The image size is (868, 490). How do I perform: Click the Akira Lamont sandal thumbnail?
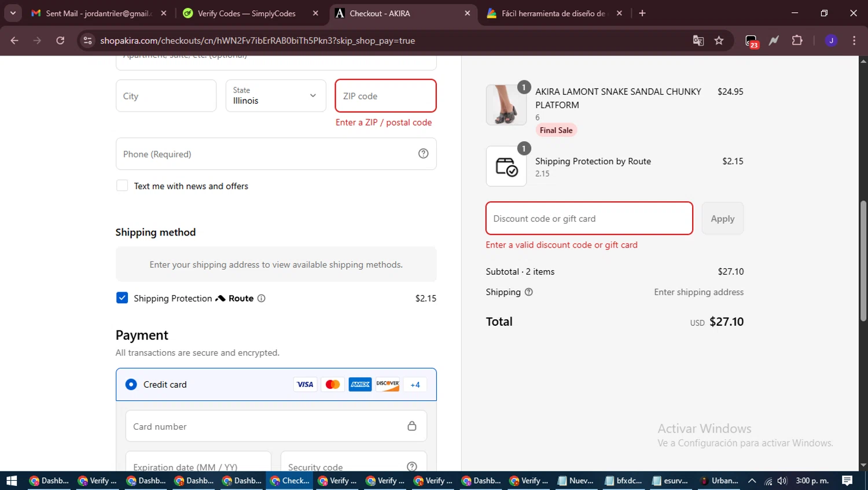coord(506,105)
